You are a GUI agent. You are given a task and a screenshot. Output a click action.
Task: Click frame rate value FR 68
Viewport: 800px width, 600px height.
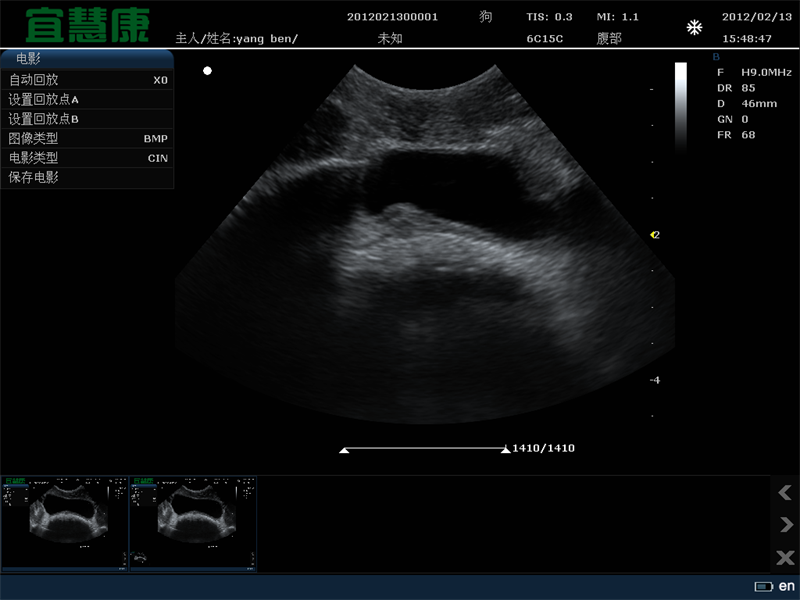(736, 135)
